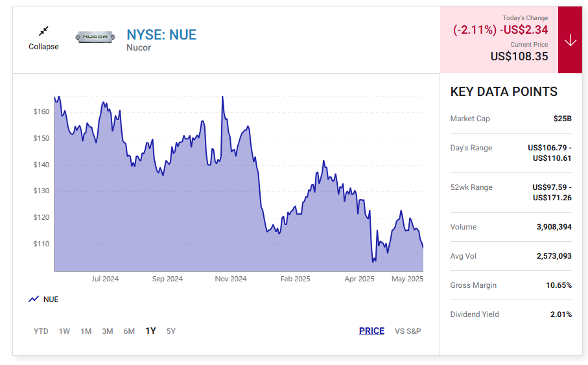Click the Apr 2025 axis label
Screen dimensions: 588x365
359,279
